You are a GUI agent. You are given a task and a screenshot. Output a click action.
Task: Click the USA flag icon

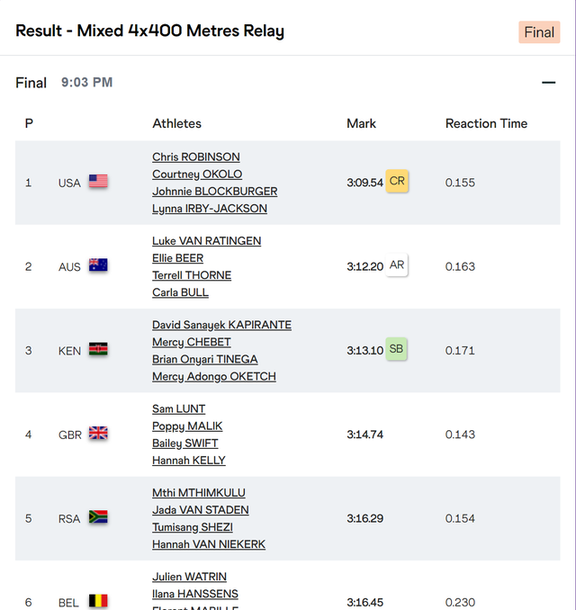98,181
